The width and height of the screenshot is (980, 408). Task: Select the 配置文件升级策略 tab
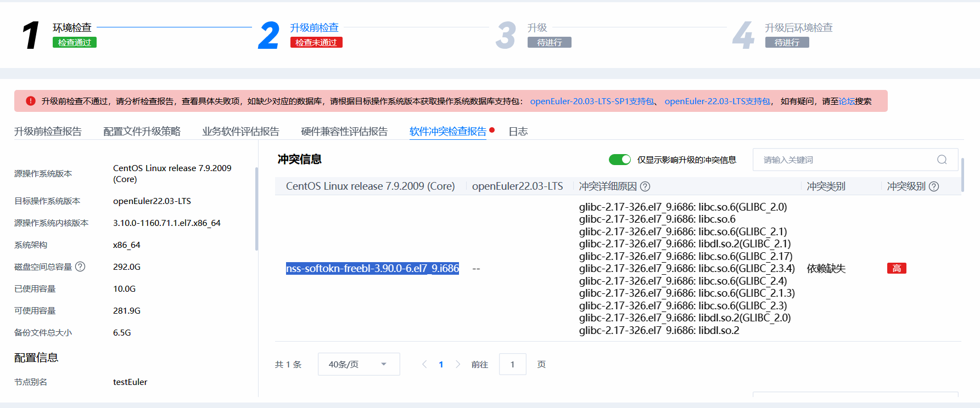pos(142,132)
